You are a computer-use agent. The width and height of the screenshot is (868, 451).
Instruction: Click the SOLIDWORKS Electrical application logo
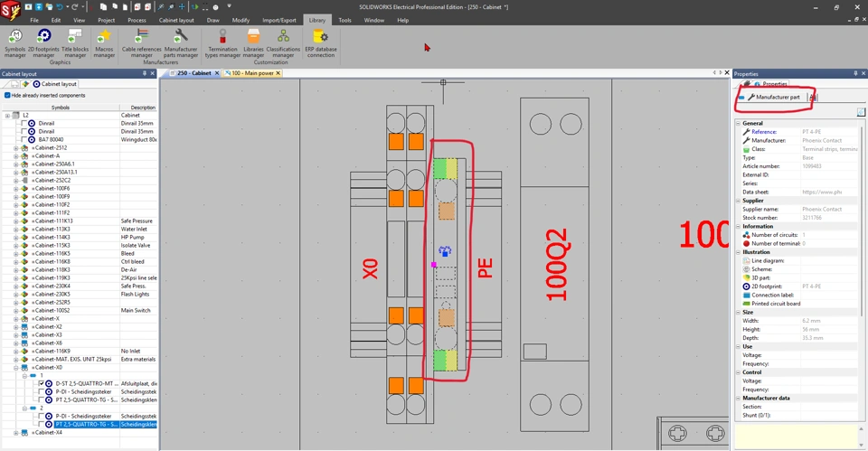pos(11,11)
